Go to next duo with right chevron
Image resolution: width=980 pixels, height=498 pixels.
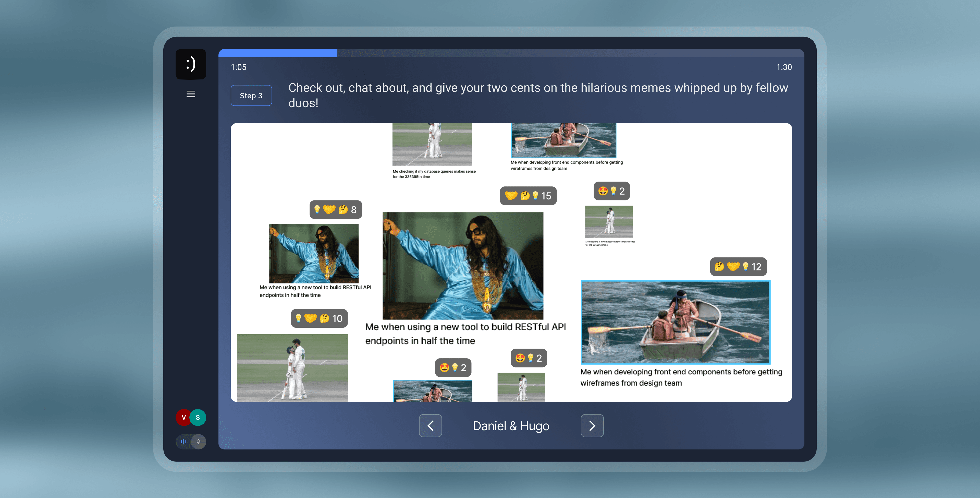coord(592,426)
